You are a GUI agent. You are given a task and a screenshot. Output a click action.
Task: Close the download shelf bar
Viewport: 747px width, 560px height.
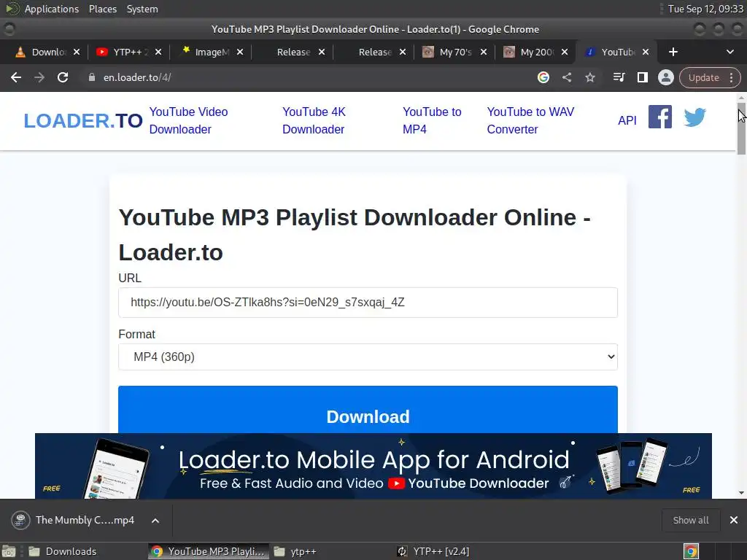734,520
